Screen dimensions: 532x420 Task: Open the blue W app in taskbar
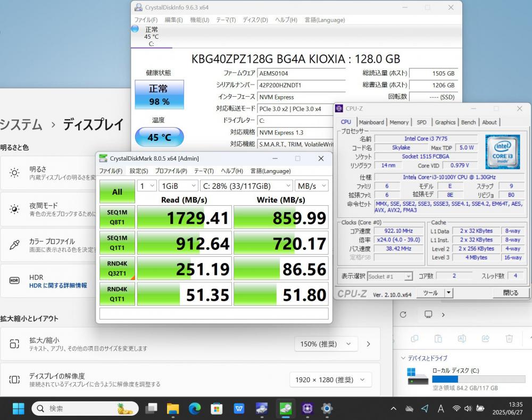pyautogui.click(x=239, y=408)
